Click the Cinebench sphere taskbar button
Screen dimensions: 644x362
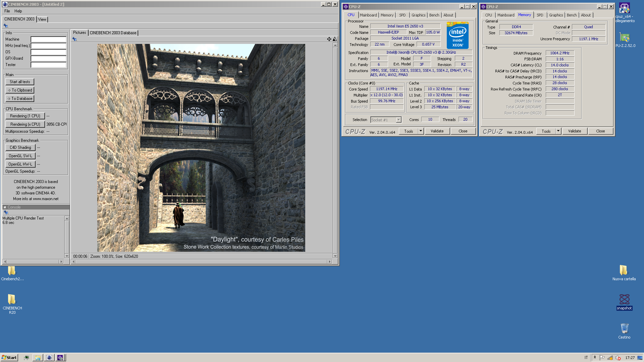[x=49, y=358]
